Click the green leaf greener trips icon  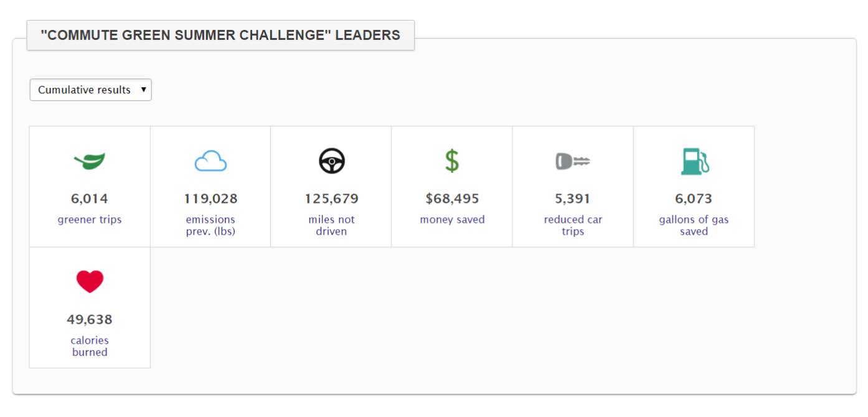(x=90, y=161)
